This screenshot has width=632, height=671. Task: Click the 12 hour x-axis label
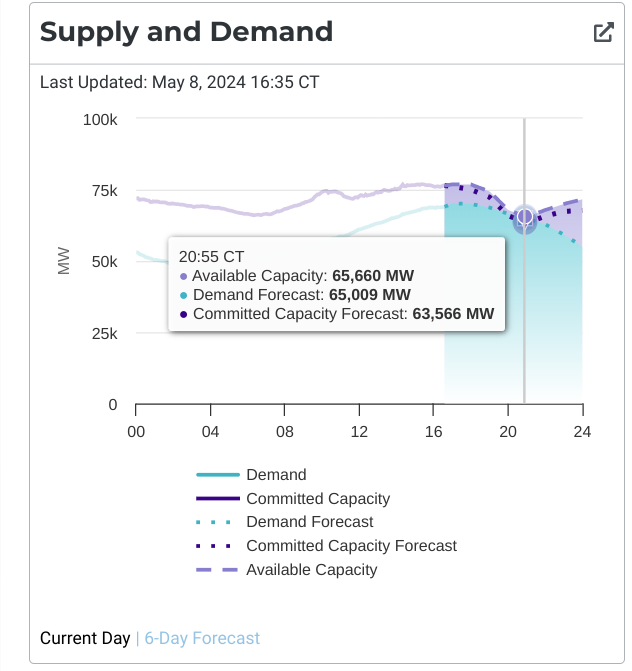(x=359, y=432)
